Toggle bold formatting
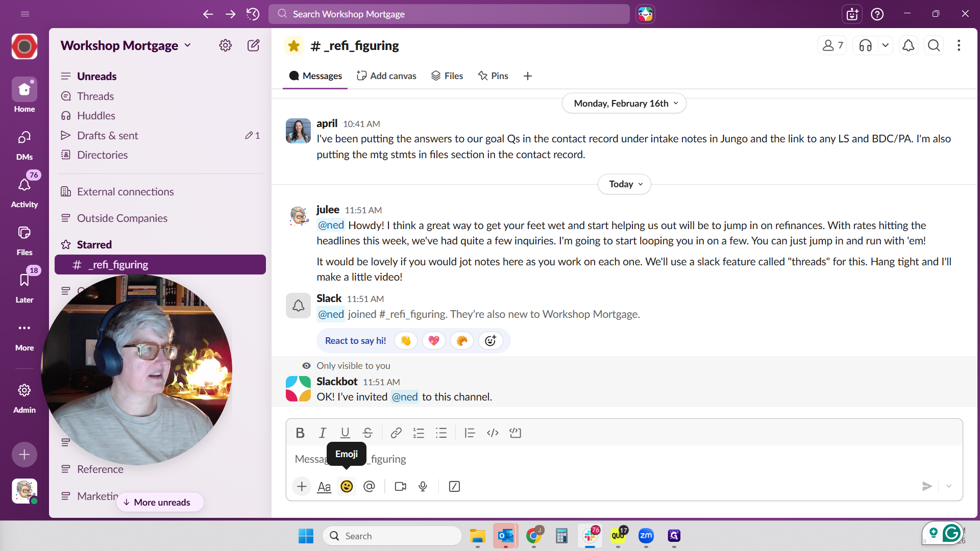The height and width of the screenshot is (551, 980). [300, 433]
